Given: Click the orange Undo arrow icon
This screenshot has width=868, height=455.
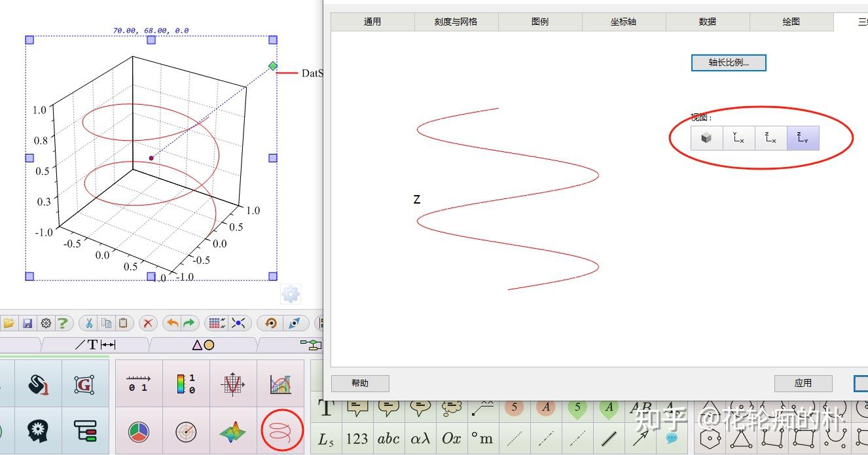Looking at the screenshot, I should (172, 323).
